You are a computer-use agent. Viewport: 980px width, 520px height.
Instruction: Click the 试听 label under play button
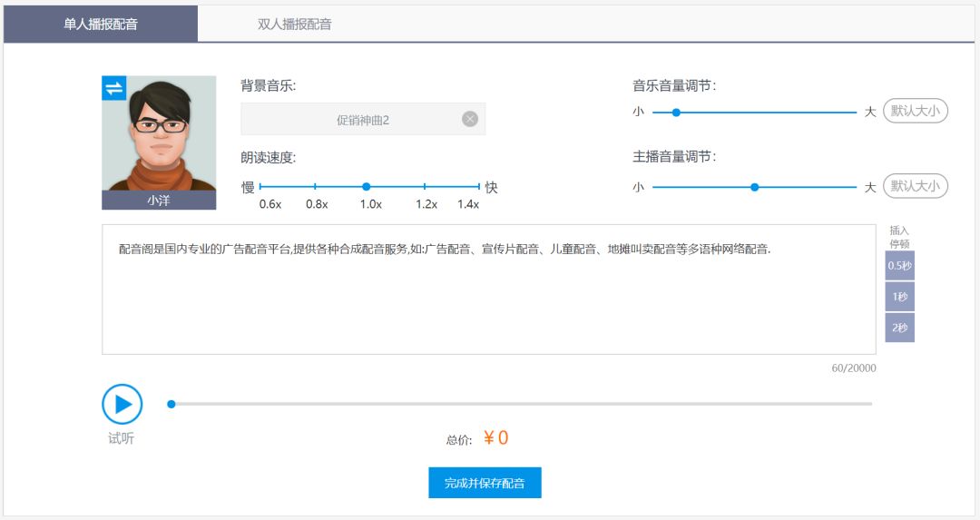[122, 438]
